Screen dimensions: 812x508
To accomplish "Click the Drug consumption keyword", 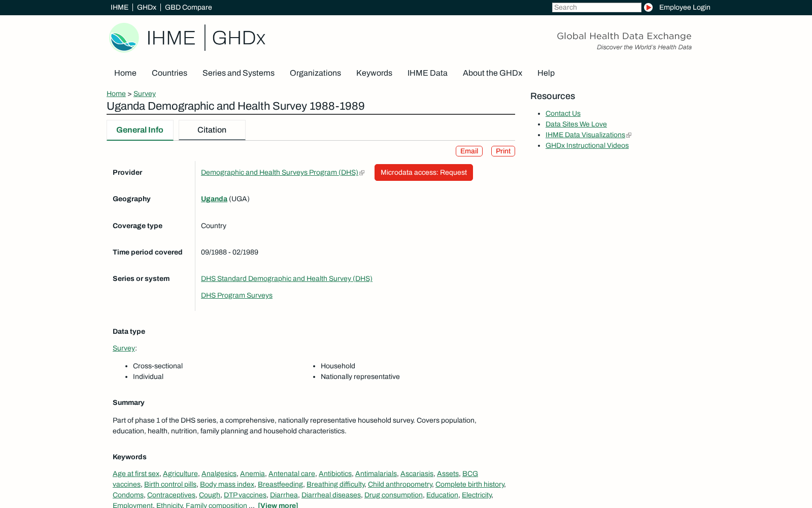I will (x=393, y=495).
